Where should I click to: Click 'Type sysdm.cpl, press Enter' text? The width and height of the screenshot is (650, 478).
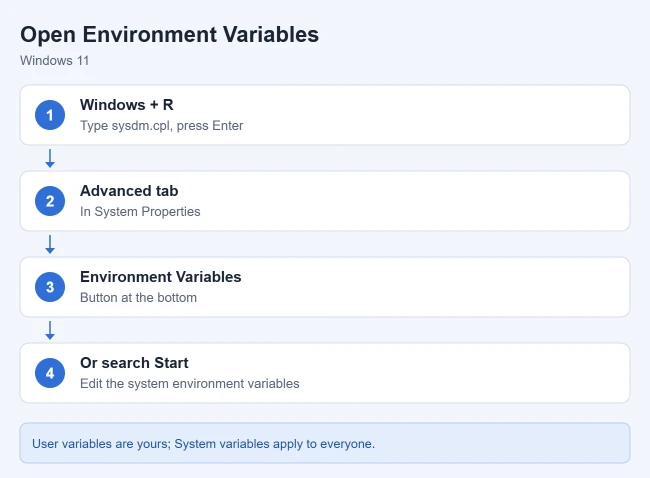point(162,126)
